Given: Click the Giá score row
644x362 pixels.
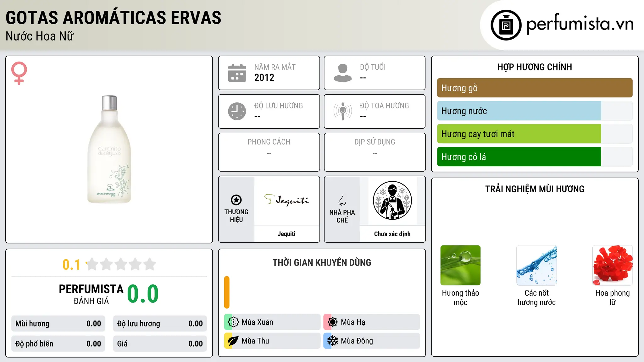Looking at the screenshot, I should (x=160, y=344).
